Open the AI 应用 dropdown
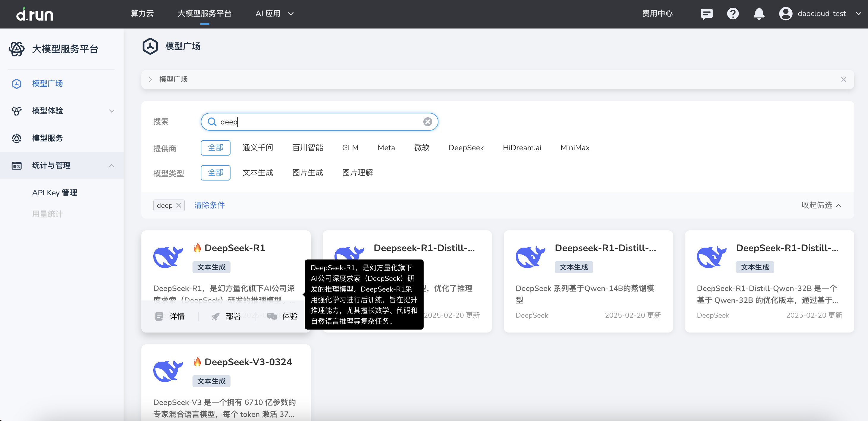Viewport: 868px width, 421px height. (274, 14)
